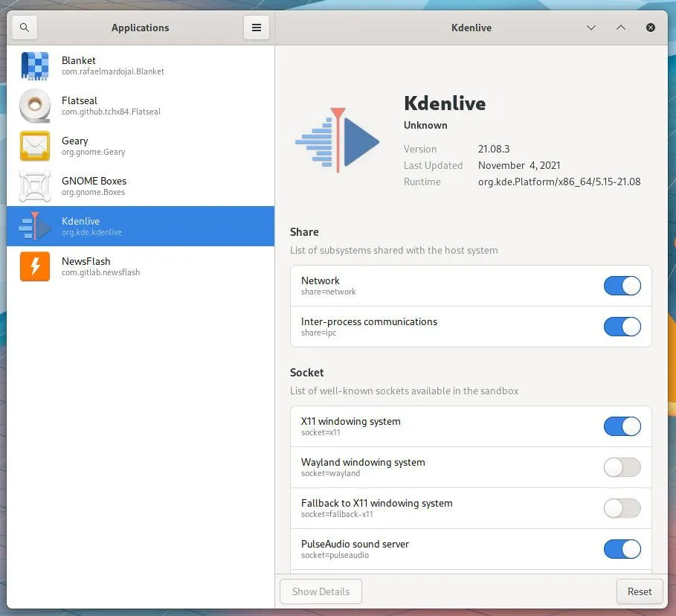Turn off Inter-process communications switch
Viewport: 676px width, 616px height.
pos(622,327)
